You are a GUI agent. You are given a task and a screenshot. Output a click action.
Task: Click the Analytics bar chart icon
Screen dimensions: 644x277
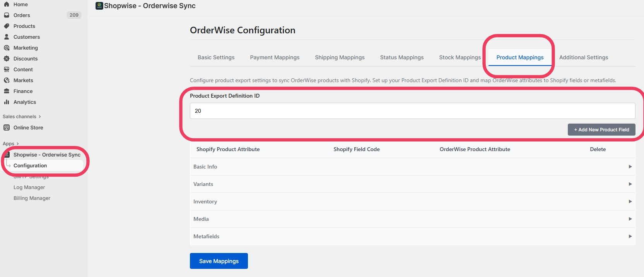tap(7, 102)
